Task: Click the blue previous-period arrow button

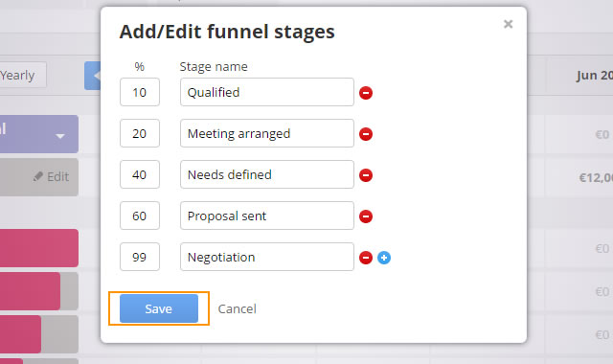Action: (93, 76)
